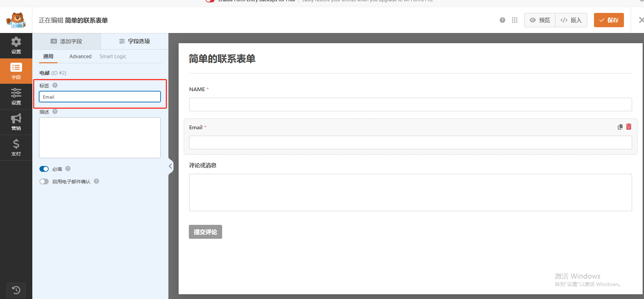Toggle the red switch in top banner

tap(210, 1)
